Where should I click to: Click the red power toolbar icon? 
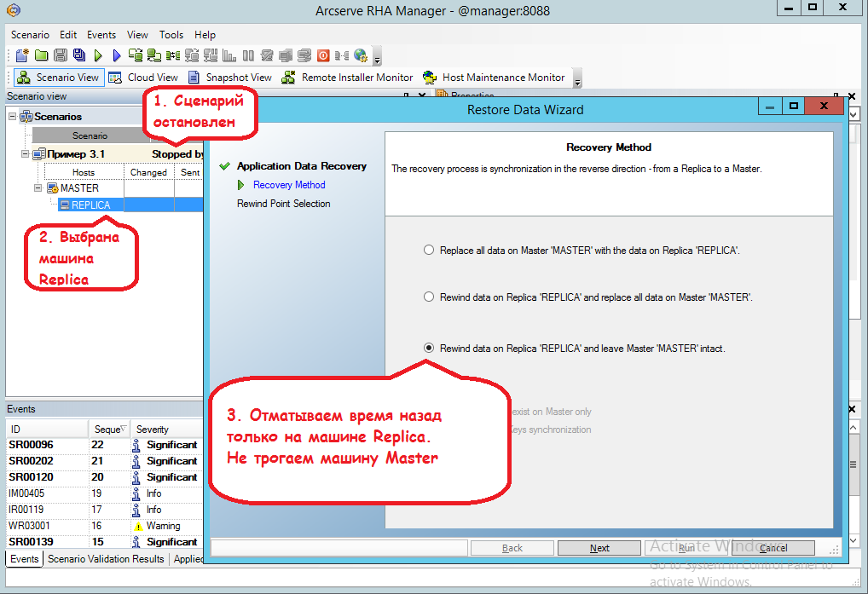(323, 55)
